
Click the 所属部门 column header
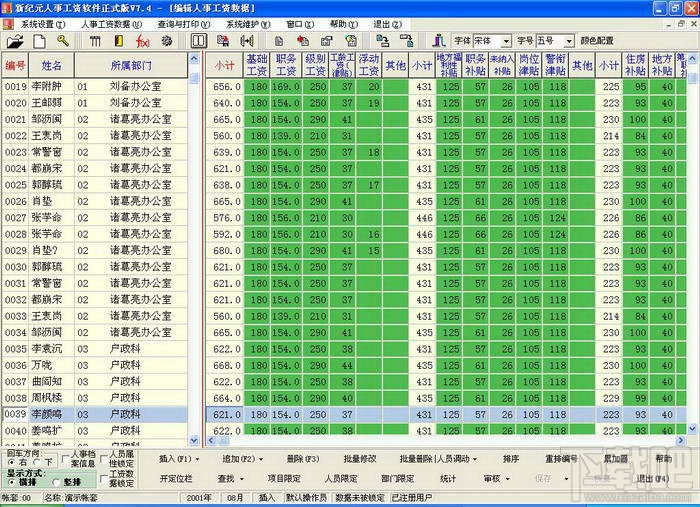click(131, 66)
